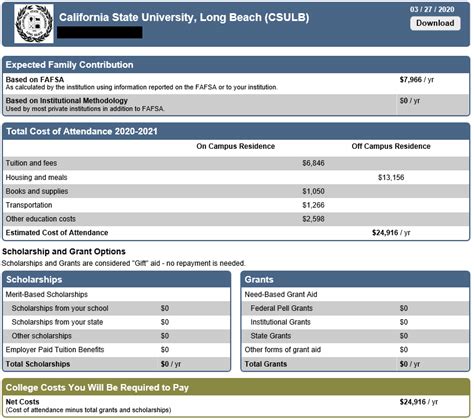
Task: Click the Scholarships from your school row
Action: click(117, 308)
